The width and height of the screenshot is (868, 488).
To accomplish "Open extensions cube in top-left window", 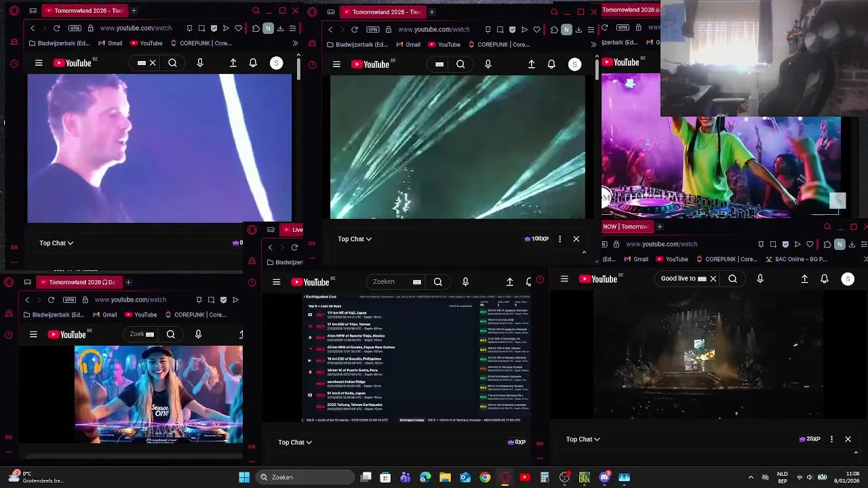I will [x=256, y=28].
